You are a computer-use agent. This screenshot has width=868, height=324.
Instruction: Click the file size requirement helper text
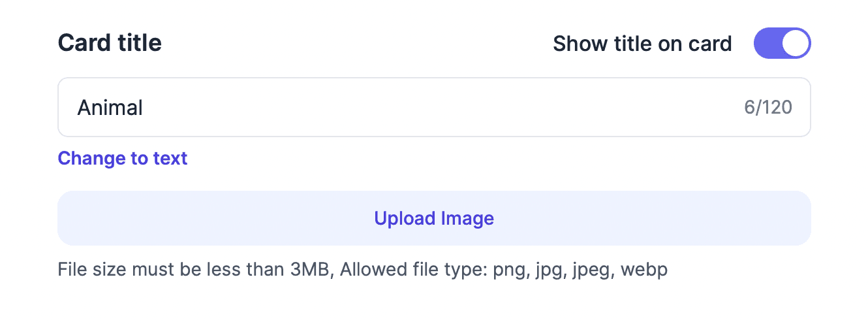click(196, 270)
